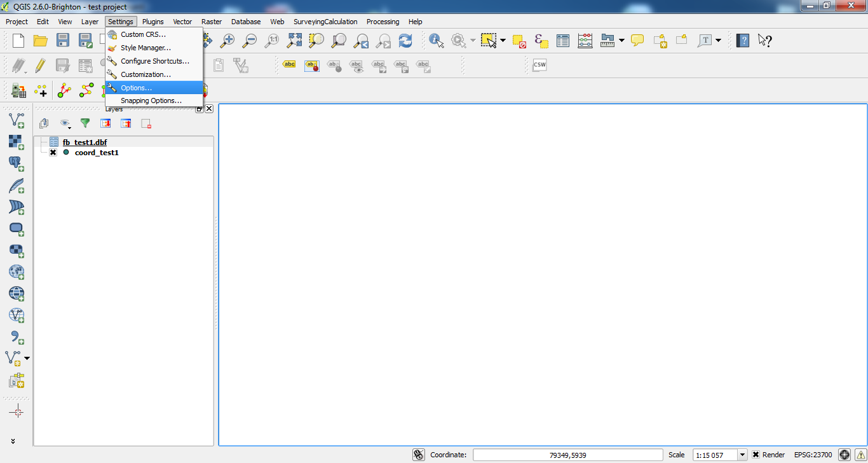
Task: Expand the Text Annotation dropdown arrow
Action: point(719,41)
